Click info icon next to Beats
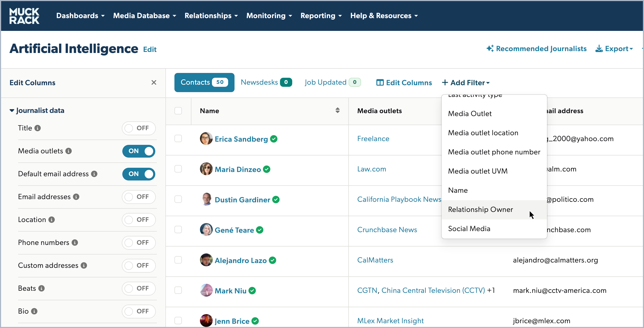 coord(41,288)
